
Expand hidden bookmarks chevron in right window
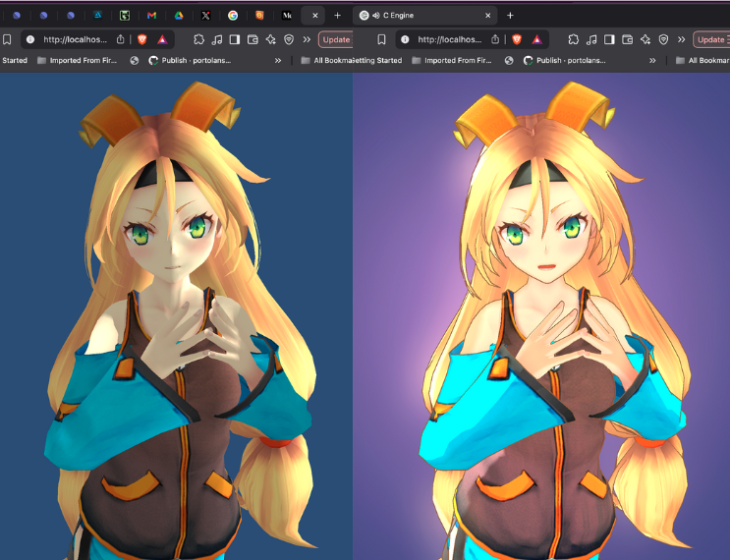pyautogui.click(x=652, y=61)
